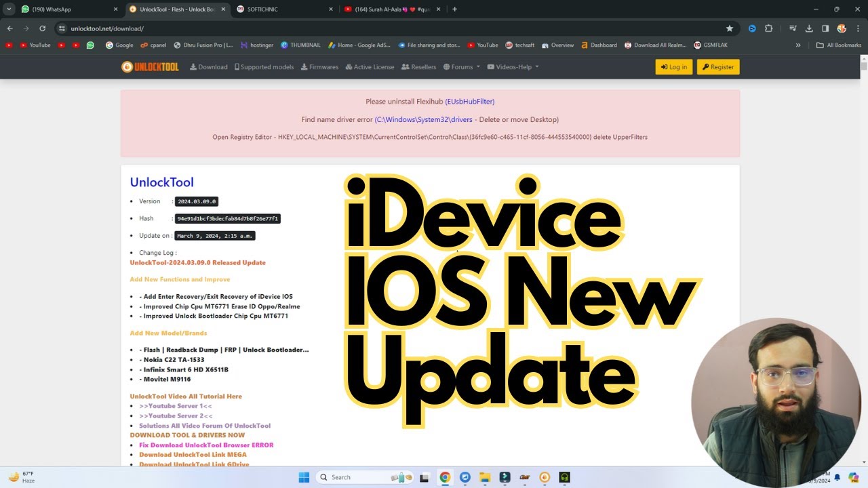Open cpanel bookmark
Screen dimensions: 868x488
pyautogui.click(x=153, y=45)
